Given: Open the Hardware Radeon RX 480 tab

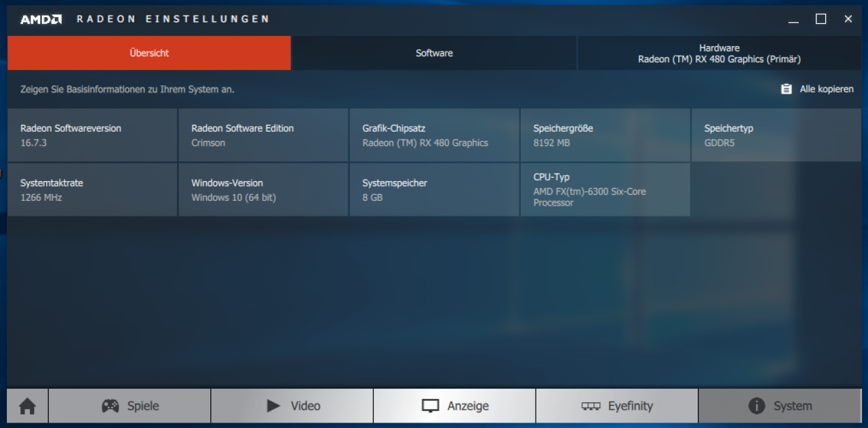Looking at the screenshot, I should pyautogui.click(x=719, y=53).
